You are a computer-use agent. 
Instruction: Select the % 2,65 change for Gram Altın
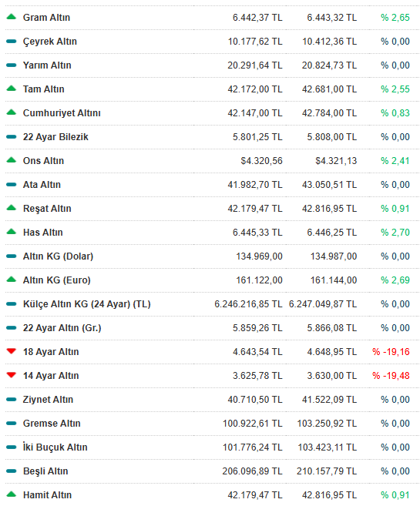click(395, 18)
